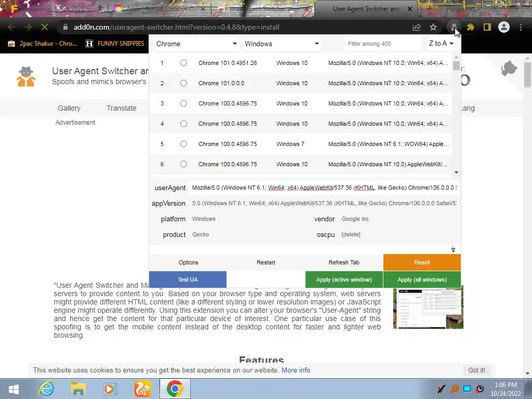Click the share page icon
The image size is (532, 399).
point(417,27)
